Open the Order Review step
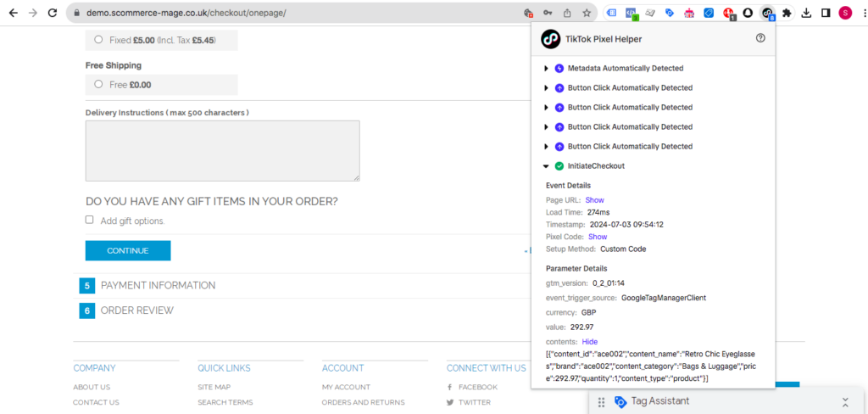Viewport: 868px width, 414px height. (x=136, y=310)
